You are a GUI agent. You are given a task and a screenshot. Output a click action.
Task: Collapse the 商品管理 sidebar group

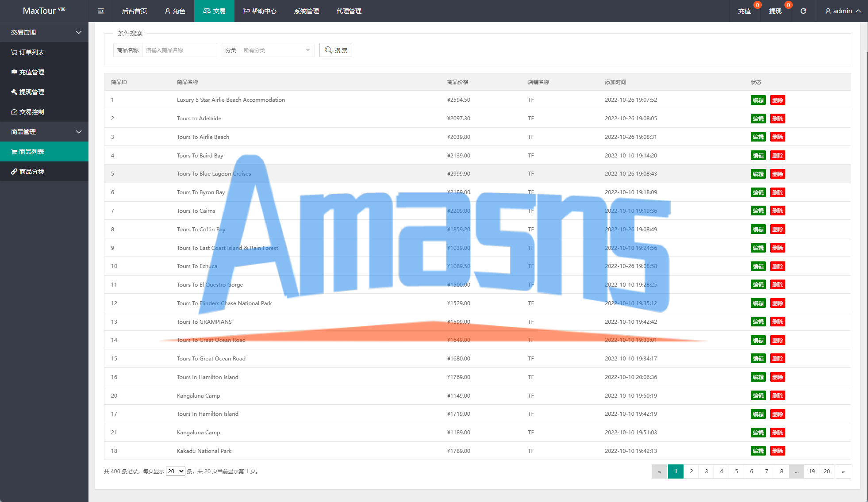tap(44, 132)
